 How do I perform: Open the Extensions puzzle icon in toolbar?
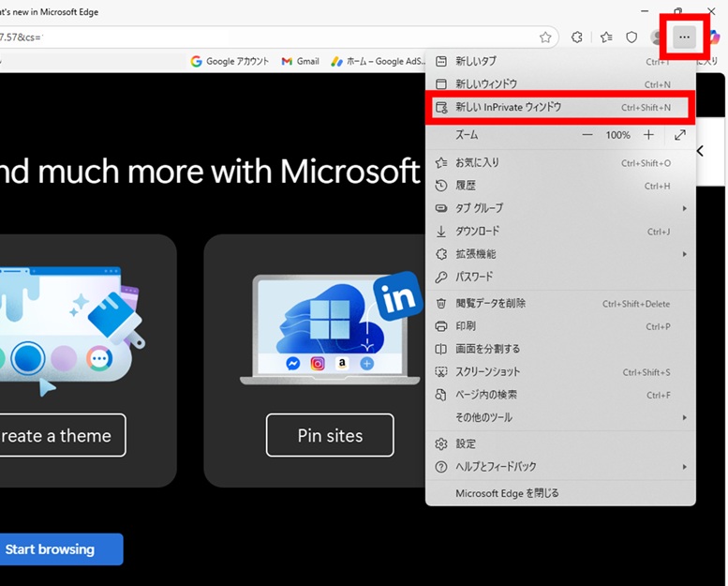[577, 38]
